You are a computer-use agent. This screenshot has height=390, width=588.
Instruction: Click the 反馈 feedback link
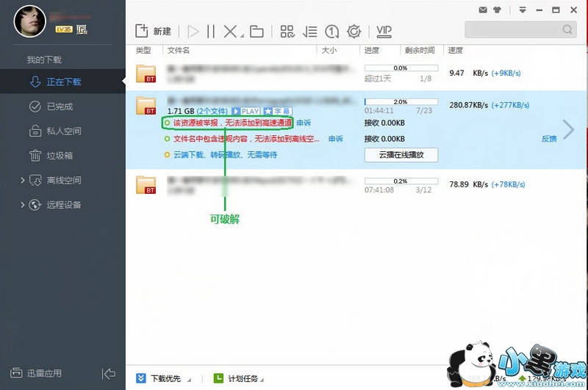point(549,139)
